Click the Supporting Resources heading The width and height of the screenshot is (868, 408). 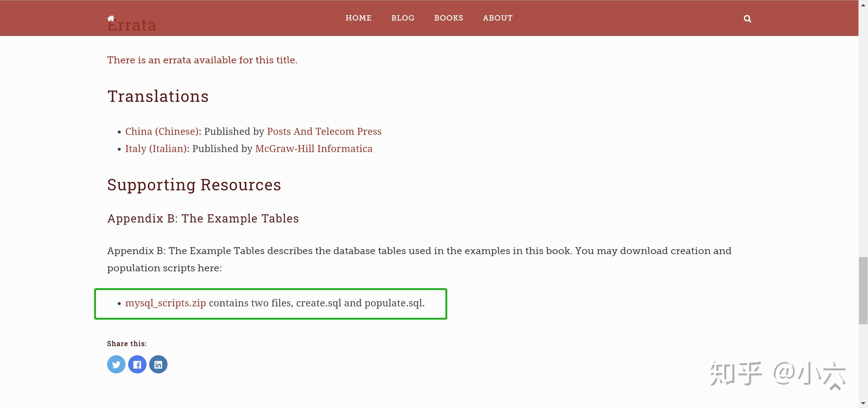[194, 185]
